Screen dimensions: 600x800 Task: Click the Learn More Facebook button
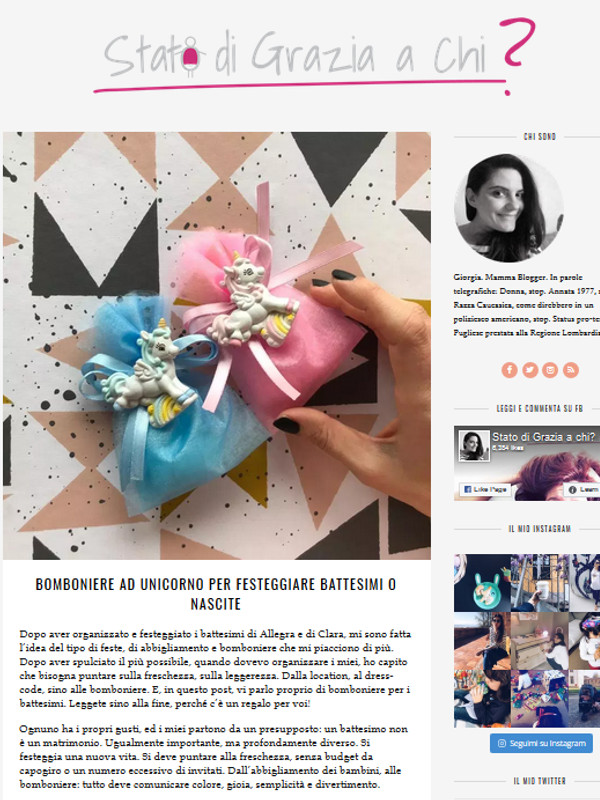tap(582, 489)
